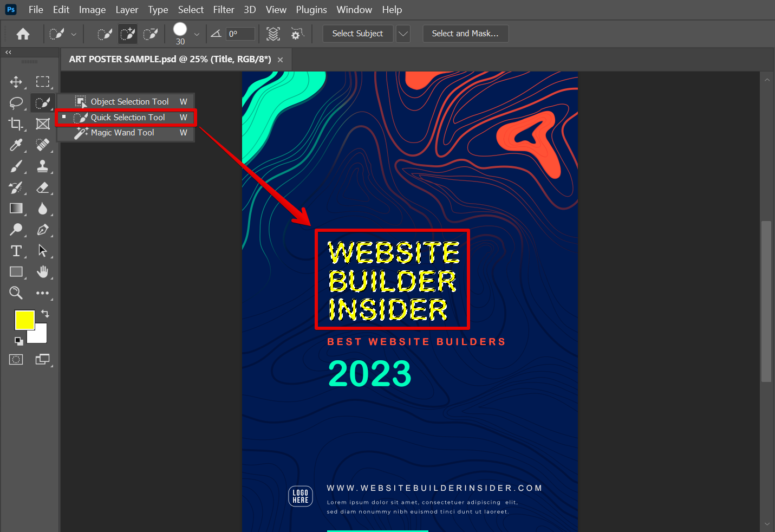This screenshot has width=775, height=532.
Task: Choose Magic Wand Tool from flyout
Action: point(122,133)
